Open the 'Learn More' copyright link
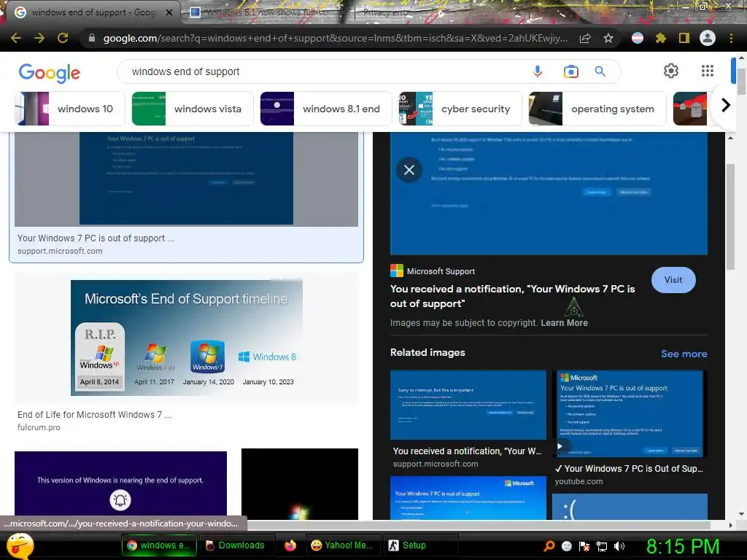The width and height of the screenshot is (747, 560). coord(564,323)
